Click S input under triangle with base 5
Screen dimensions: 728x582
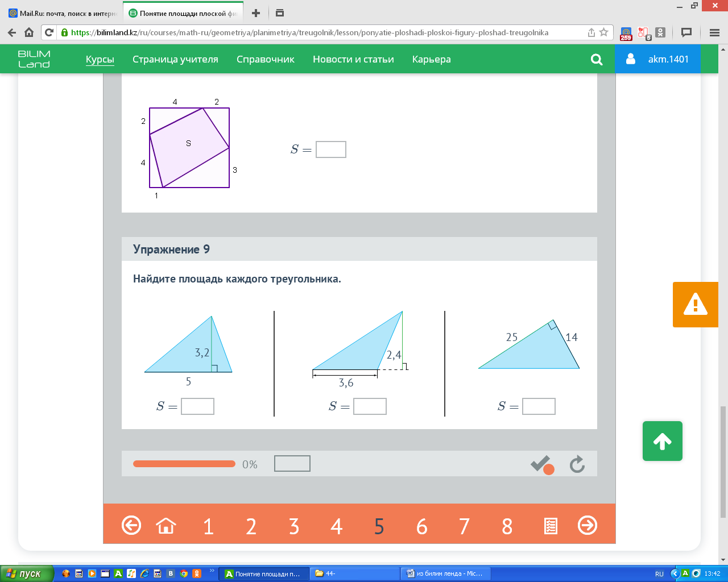(197, 406)
